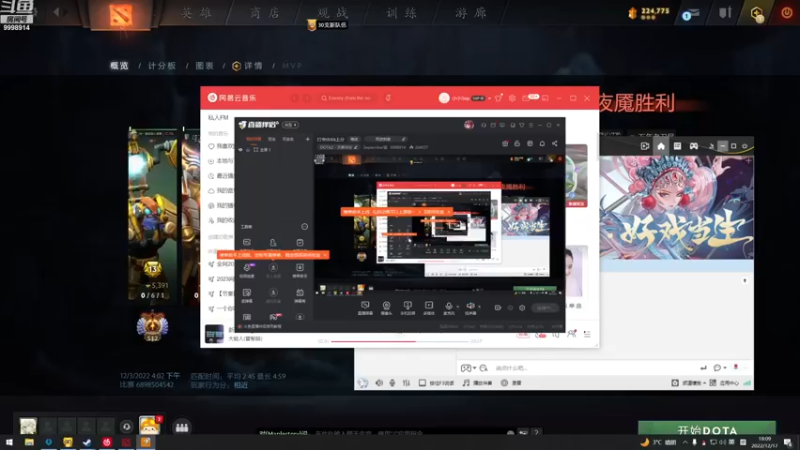Switch to the 详情 details sub-tab
Image resolution: width=800 pixels, height=450 pixels.
pos(247,66)
